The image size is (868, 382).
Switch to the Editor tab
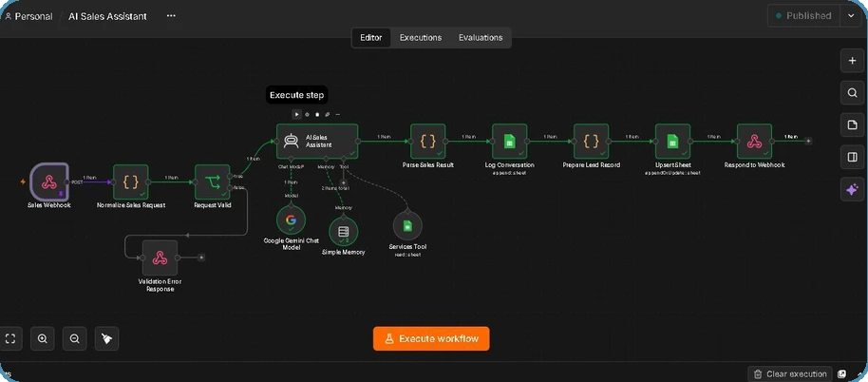[x=371, y=38]
